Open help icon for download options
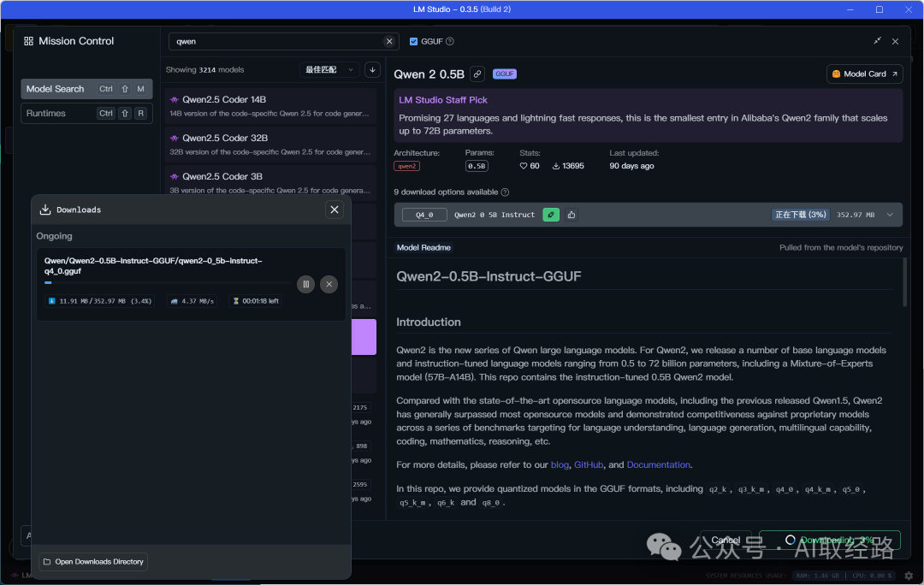The image size is (924, 585). (505, 192)
